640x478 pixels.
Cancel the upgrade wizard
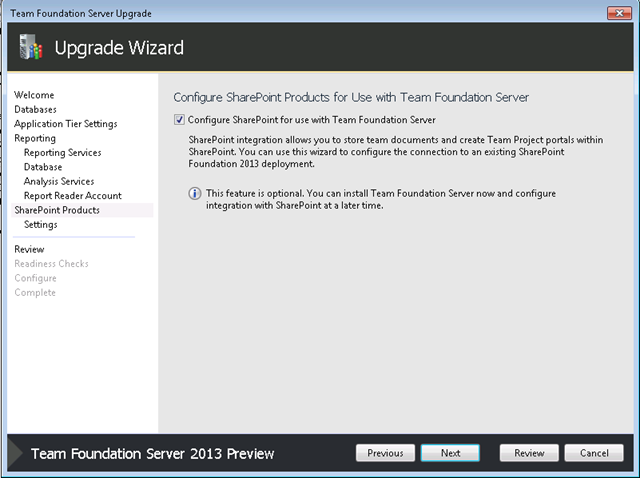tap(594, 453)
